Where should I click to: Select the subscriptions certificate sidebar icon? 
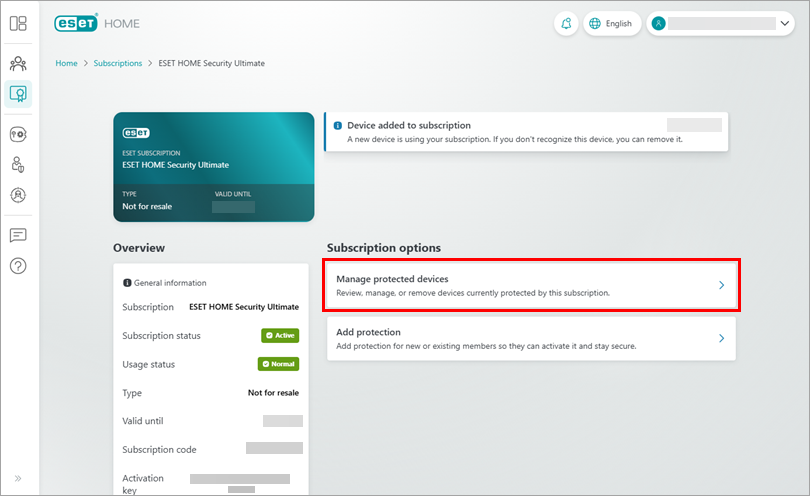click(x=18, y=94)
